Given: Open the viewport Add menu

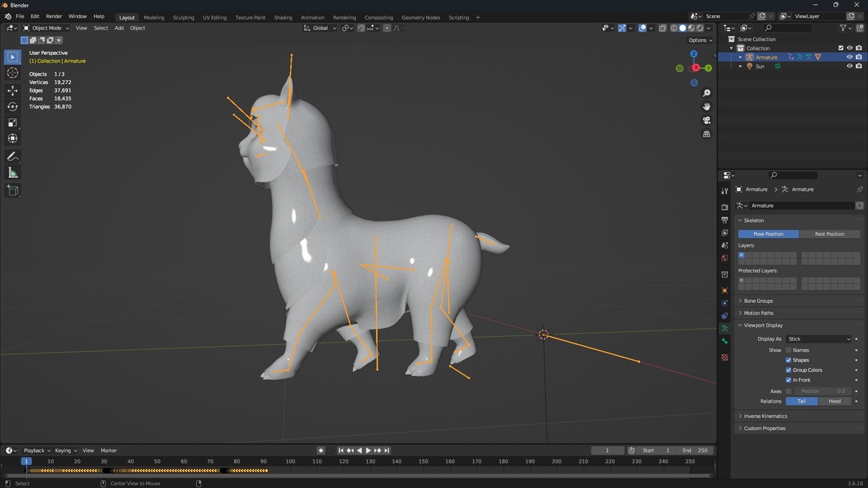Looking at the screenshot, I should pos(119,28).
